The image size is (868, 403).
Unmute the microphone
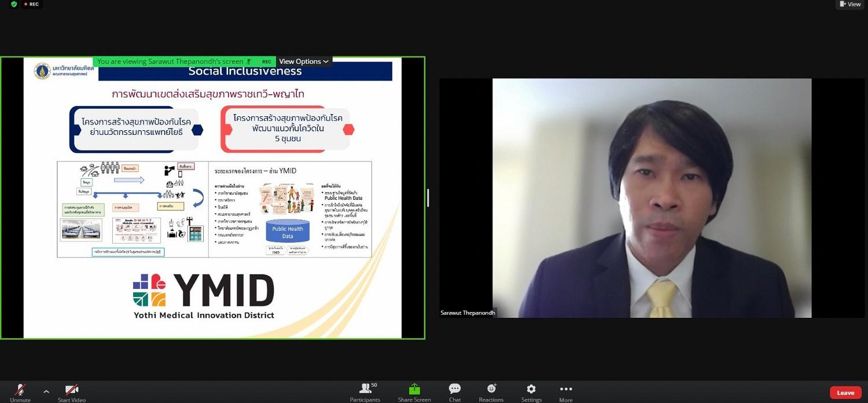[20, 392]
